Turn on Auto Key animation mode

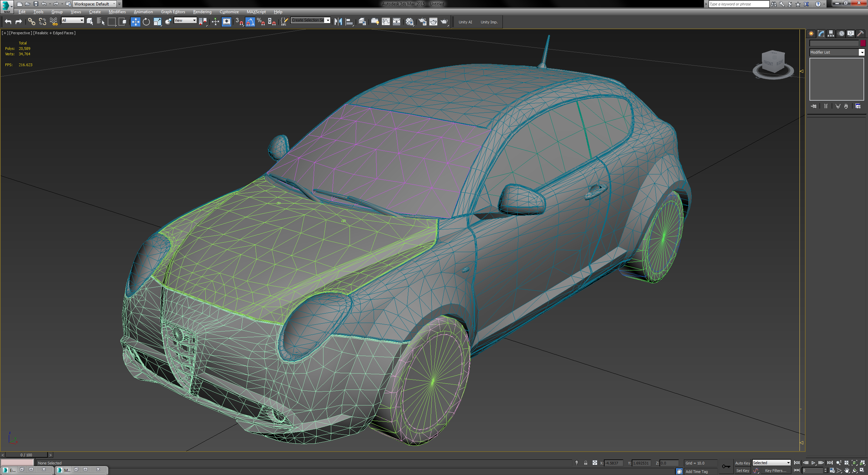pyautogui.click(x=742, y=463)
